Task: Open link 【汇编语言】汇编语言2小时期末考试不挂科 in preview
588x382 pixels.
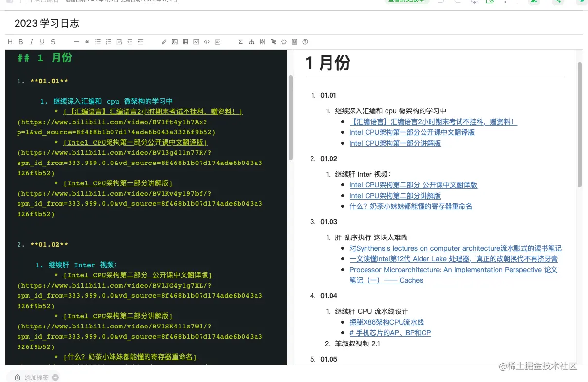Action: tap(433, 122)
